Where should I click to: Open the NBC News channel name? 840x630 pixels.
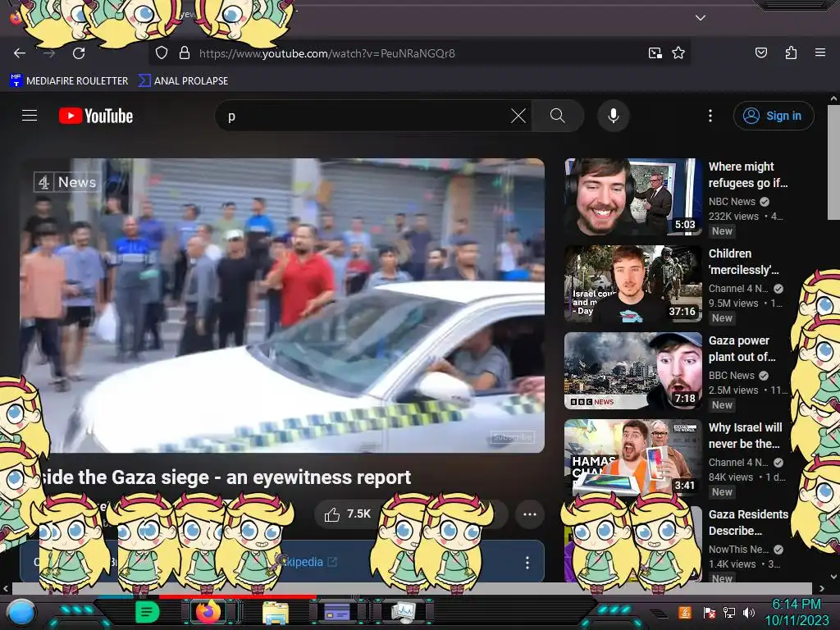(732, 202)
